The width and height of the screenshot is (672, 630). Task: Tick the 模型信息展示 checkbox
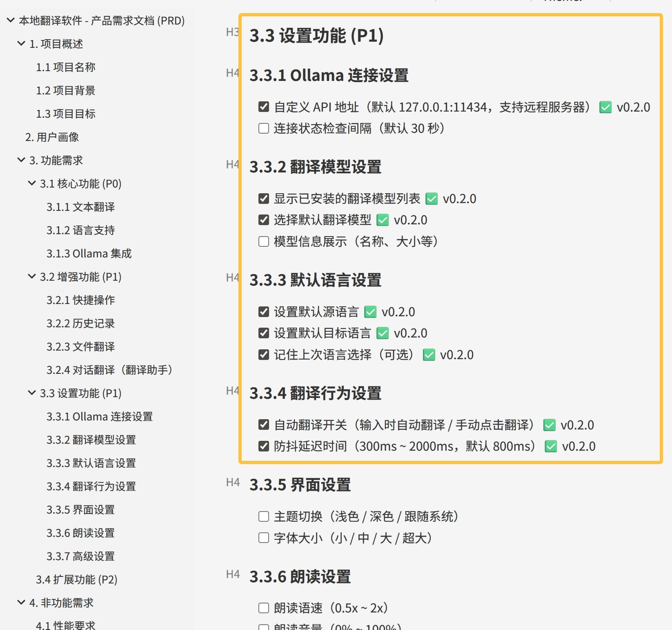264,241
